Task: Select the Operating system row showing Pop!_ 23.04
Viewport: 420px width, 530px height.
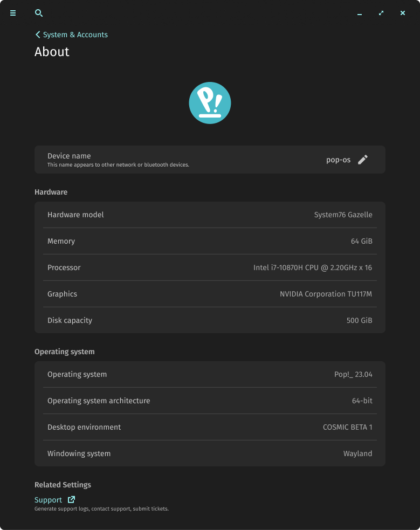Action: pyautogui.click(x=210, y=374)
